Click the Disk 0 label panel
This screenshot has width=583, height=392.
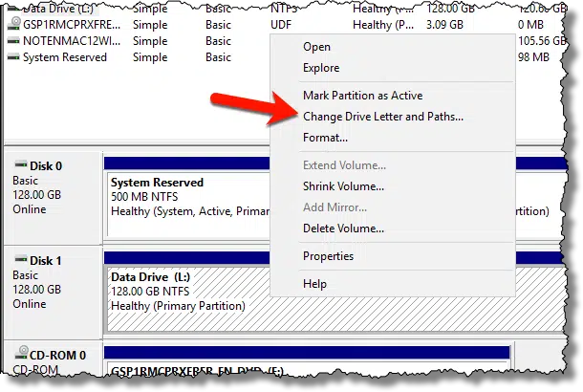[x=53, y=197]
